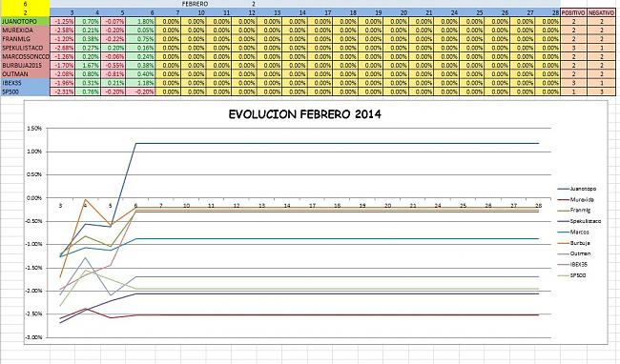Click the NEGATIVO count cell for SP500

click(x=602, y=91)
